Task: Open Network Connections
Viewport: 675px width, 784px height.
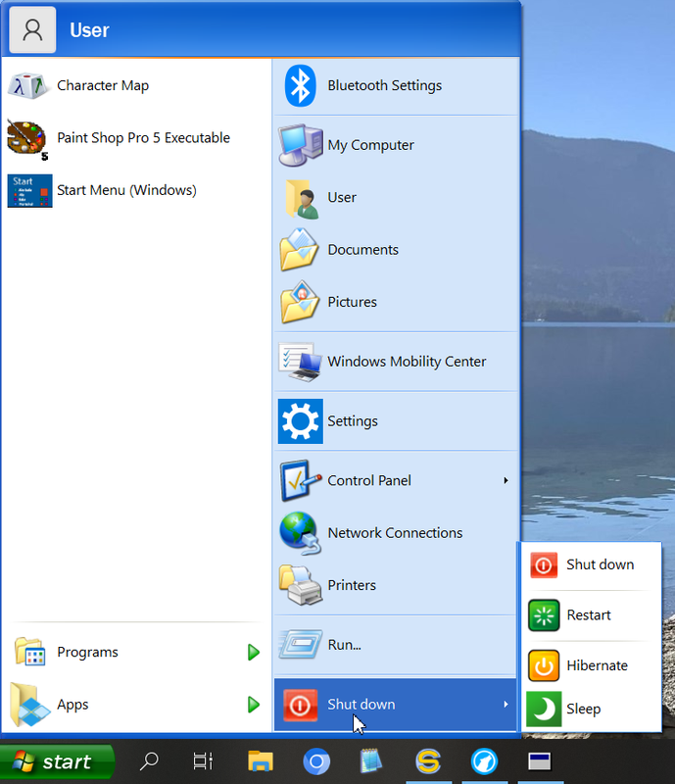Action: (x=394, y=533)
